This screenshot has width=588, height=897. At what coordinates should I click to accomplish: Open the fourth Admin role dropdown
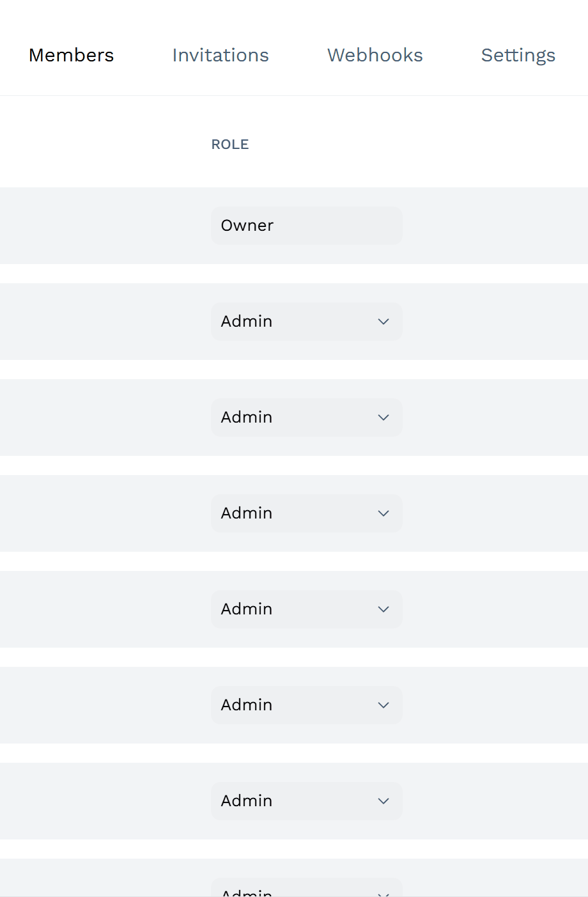click(307, 609)
